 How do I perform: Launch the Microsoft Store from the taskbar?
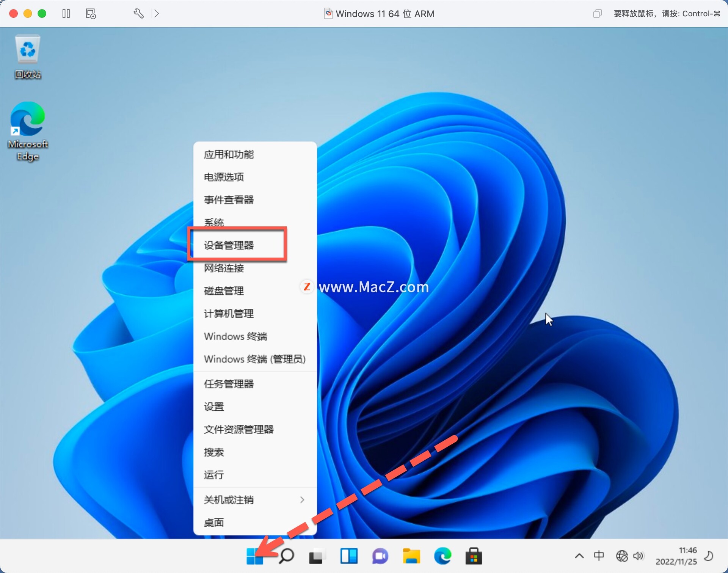click(x=474, y=556)
